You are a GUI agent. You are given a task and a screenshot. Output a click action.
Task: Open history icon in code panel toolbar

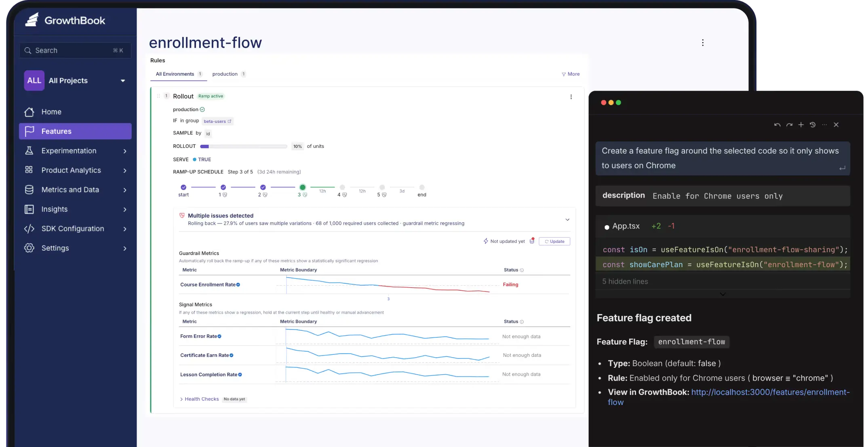813,125
